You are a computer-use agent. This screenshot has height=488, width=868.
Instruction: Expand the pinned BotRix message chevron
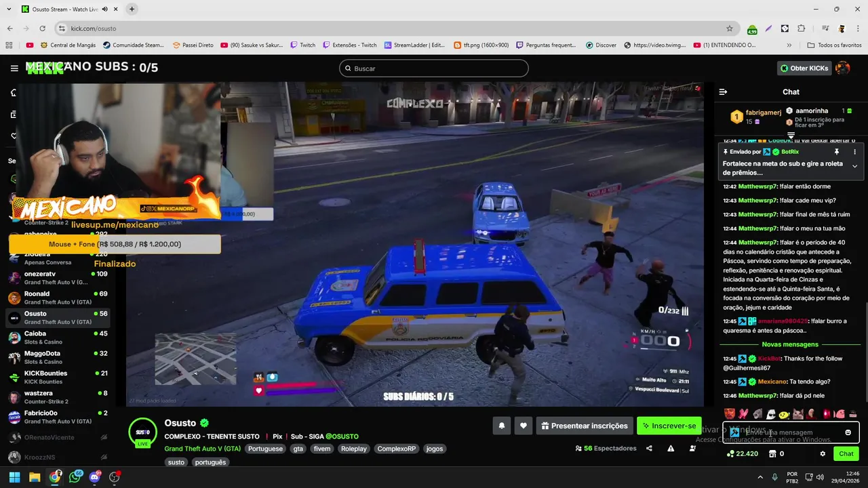coord(854,167)
